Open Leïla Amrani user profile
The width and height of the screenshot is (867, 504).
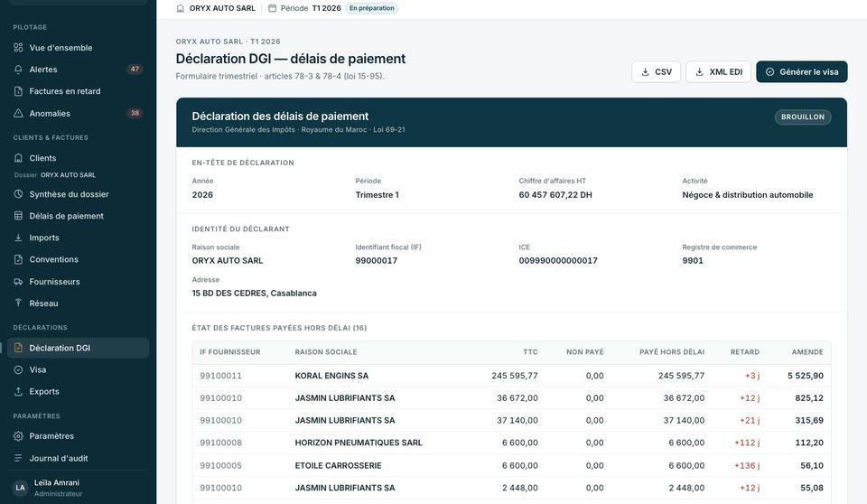click(x=78, y=488)
